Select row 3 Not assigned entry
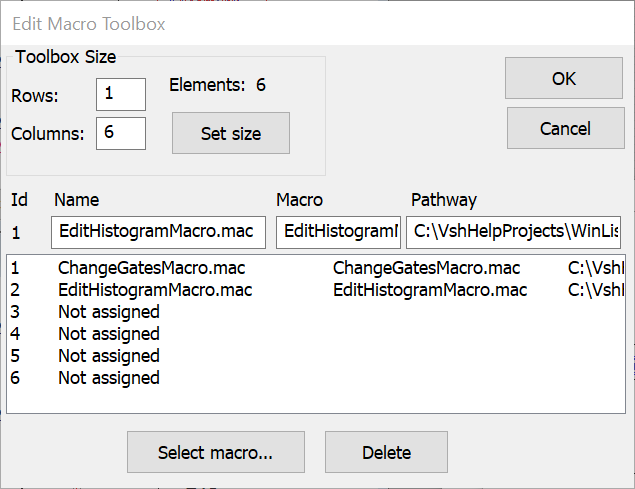The height and width of the screenshot is (489, 635). [x=109, y=312]
